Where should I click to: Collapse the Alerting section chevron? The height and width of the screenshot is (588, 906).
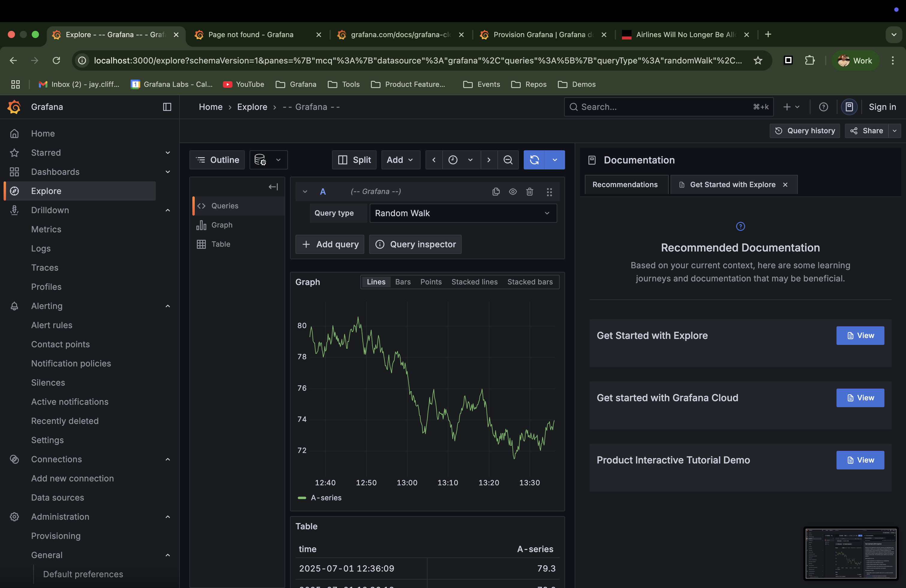tap(168, 306)
